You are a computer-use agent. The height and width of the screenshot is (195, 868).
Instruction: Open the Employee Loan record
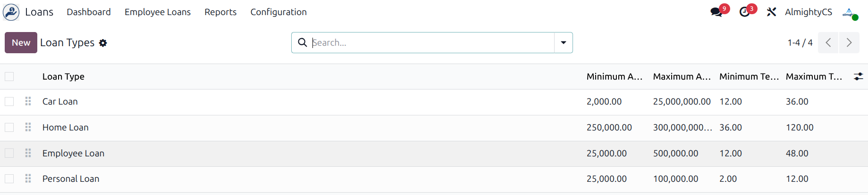pos(73,153)
